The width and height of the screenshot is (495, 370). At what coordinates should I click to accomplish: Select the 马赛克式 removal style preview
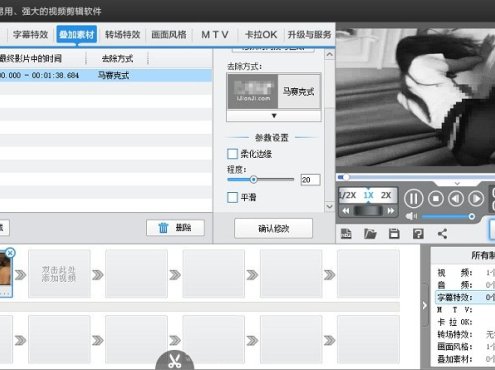(274, 91)
